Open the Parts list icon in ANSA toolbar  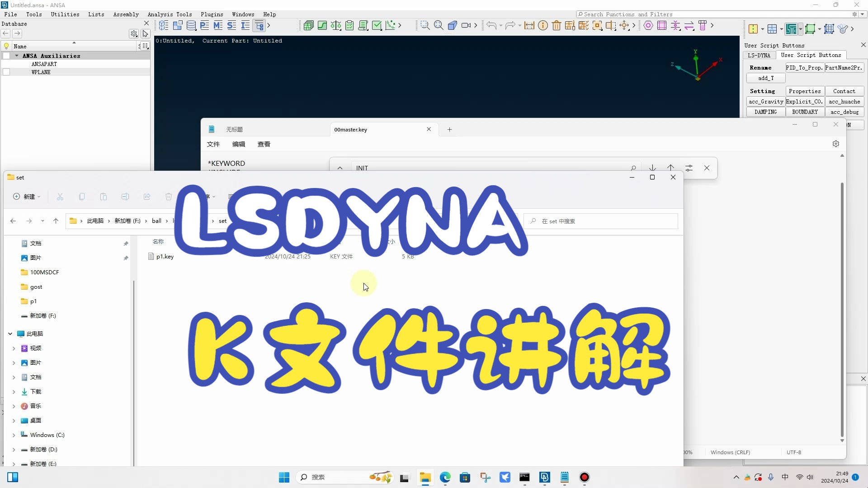point(164,25)
